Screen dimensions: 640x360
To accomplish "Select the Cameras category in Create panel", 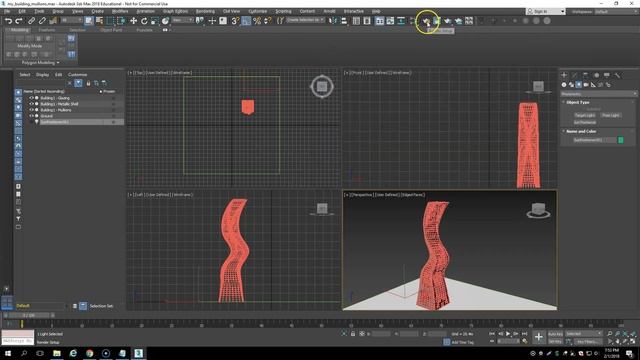I will [x=586, y=85].
